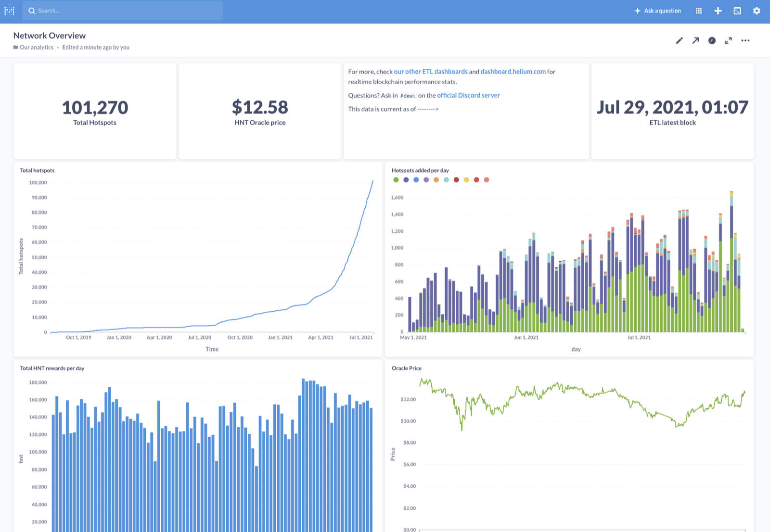
Task: Open the SQL console icon in the top bar
Action: 737,11
